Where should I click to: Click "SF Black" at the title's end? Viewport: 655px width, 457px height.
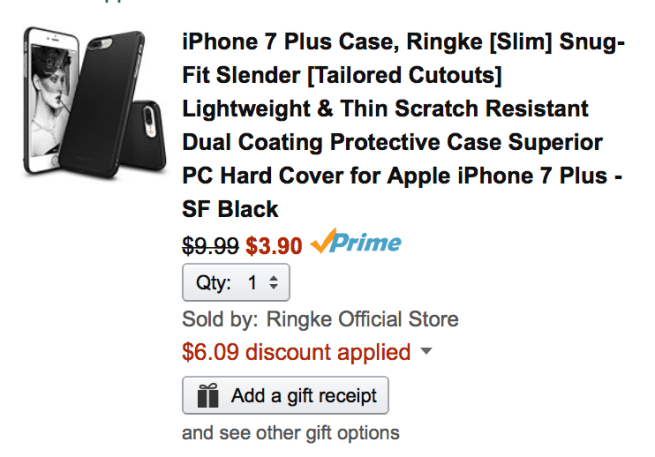tap(230, 208)
